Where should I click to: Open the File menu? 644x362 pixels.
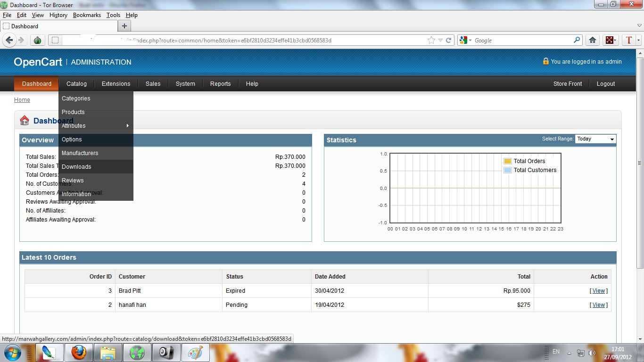pyautogui.click(x=7, y=15)
